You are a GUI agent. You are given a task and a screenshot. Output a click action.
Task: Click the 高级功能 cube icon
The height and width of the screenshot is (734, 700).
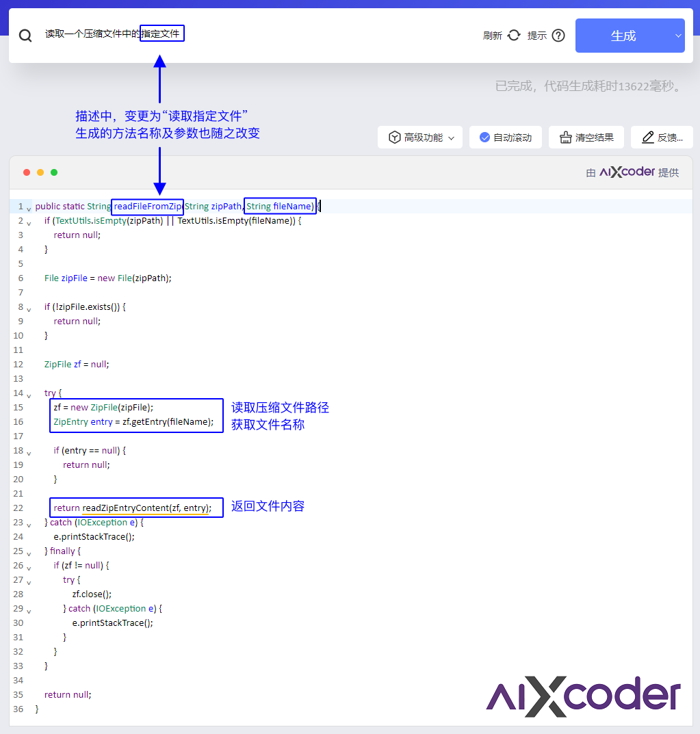click(x=394, y=137)
